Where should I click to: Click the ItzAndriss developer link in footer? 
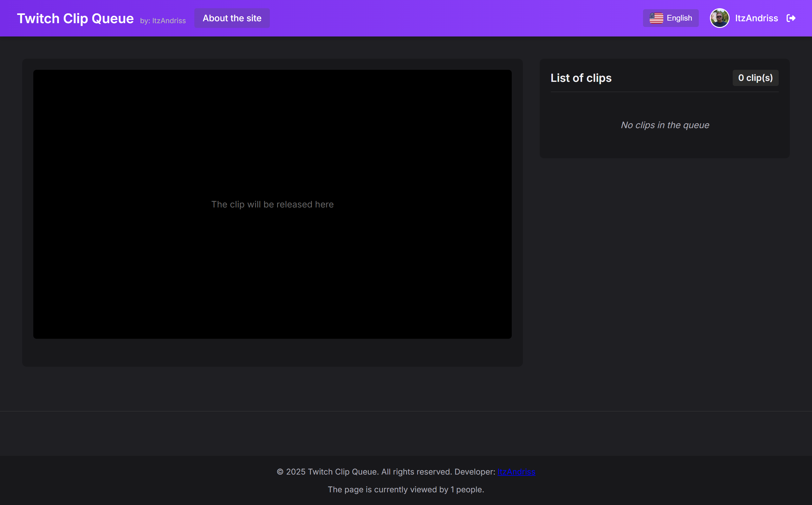tap(516, 472)
